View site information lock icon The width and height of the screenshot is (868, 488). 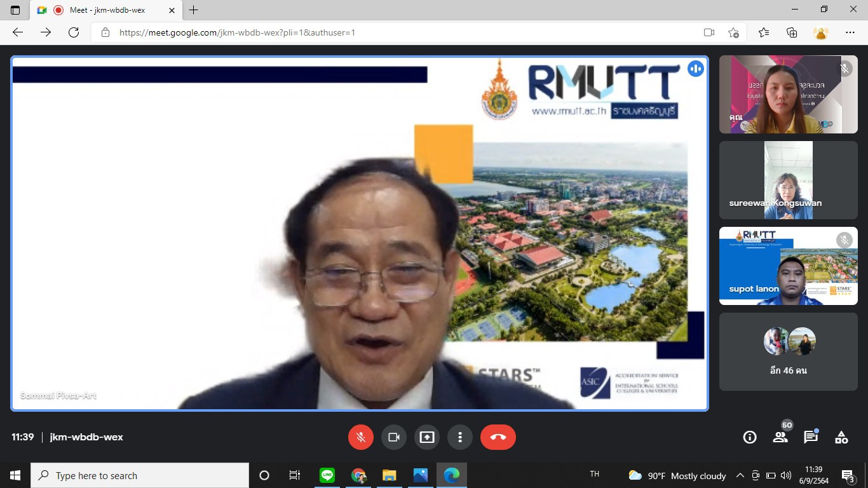tap(105, 32)
